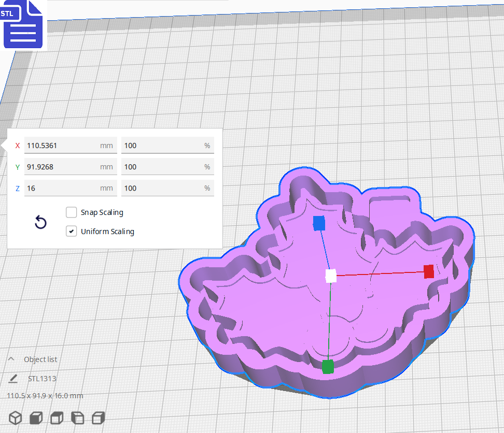Disable Uniform Scaling

(x=71, y=231)
